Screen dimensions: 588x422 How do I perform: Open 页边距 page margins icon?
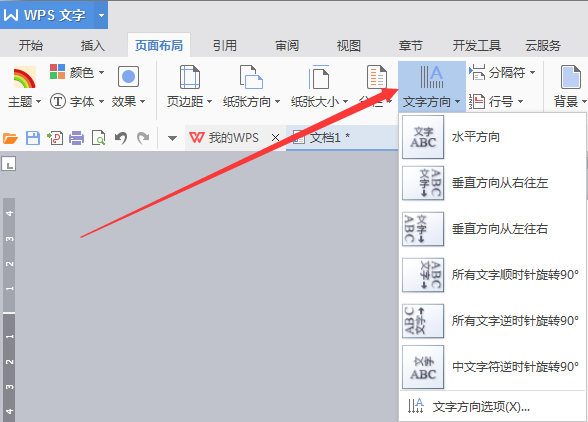click(190, 77)
